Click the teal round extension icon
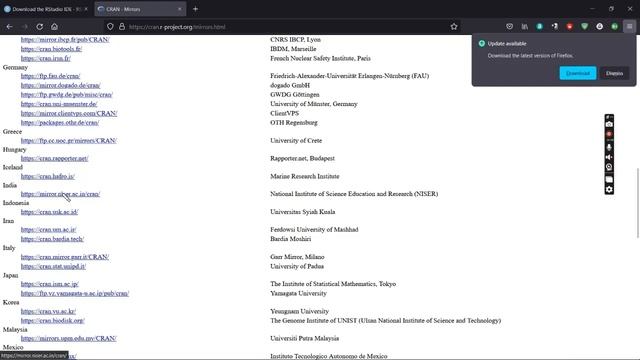The image size is (640, 360). (540, 27)
